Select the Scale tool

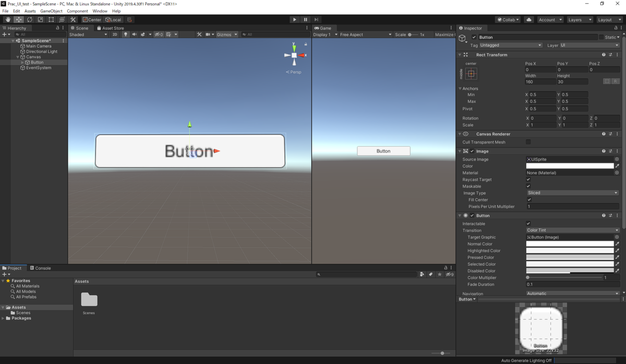(x=40, y=19)
